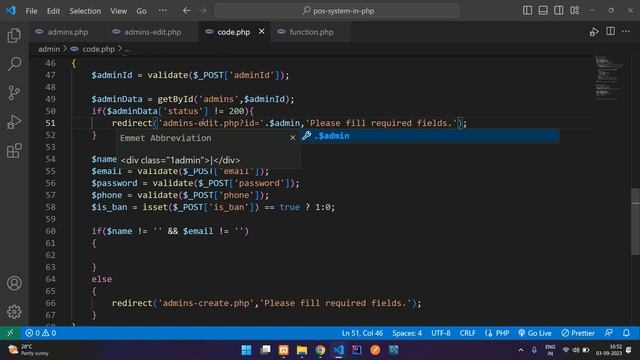
Task: Click line number 60 in gutter
Action: (50, 231)
